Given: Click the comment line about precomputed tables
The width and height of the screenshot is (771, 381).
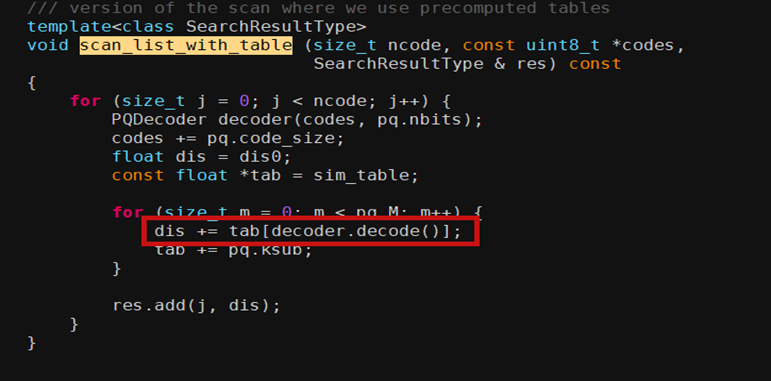Looking at the screenshot, I should pyautogui.click(x=319, y=8).
